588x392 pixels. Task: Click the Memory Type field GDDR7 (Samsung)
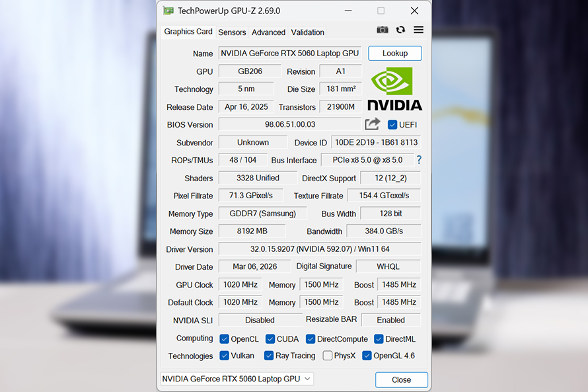(x=262, y=214)
